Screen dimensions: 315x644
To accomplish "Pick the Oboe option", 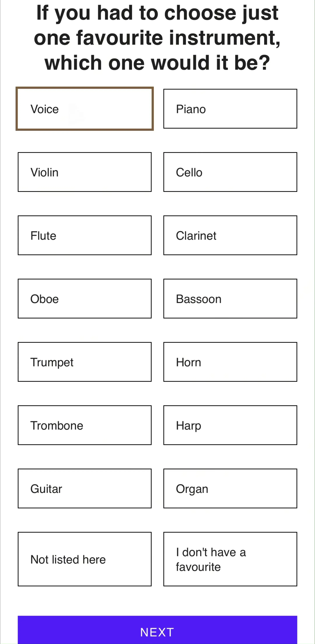I will [x=84, y=298].
